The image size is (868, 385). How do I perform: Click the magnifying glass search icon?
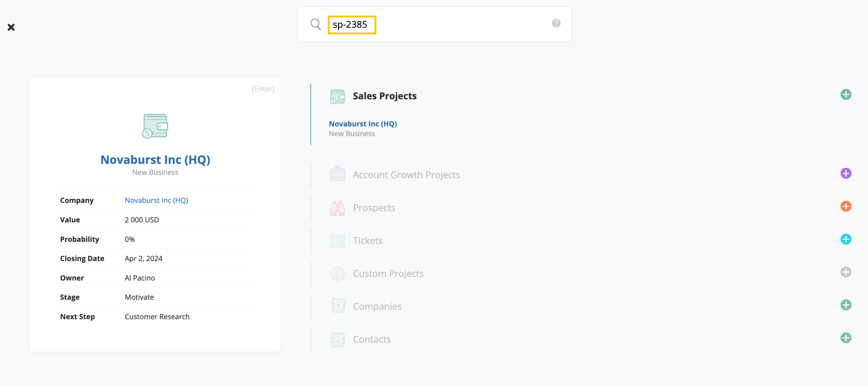315,24
